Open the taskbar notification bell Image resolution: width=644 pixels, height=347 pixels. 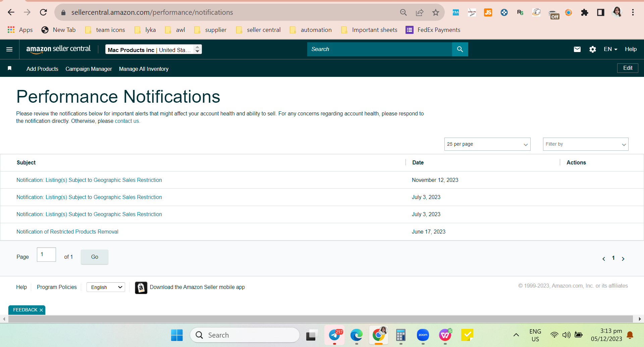[x=630, y=335]
